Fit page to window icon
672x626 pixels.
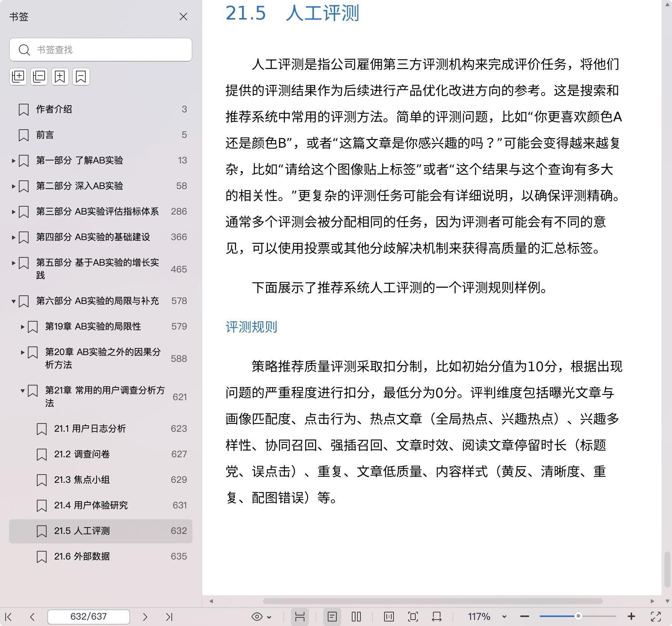coord(413,617)
